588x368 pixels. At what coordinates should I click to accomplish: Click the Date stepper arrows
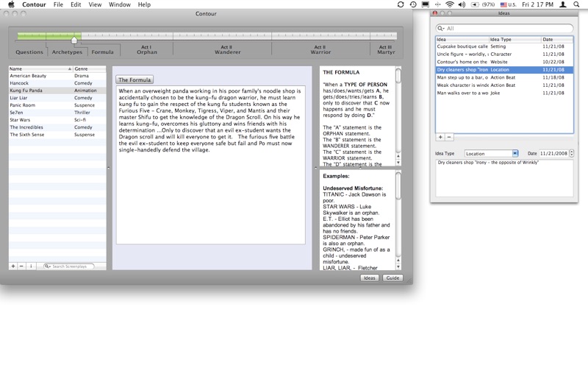click(572, 153)
